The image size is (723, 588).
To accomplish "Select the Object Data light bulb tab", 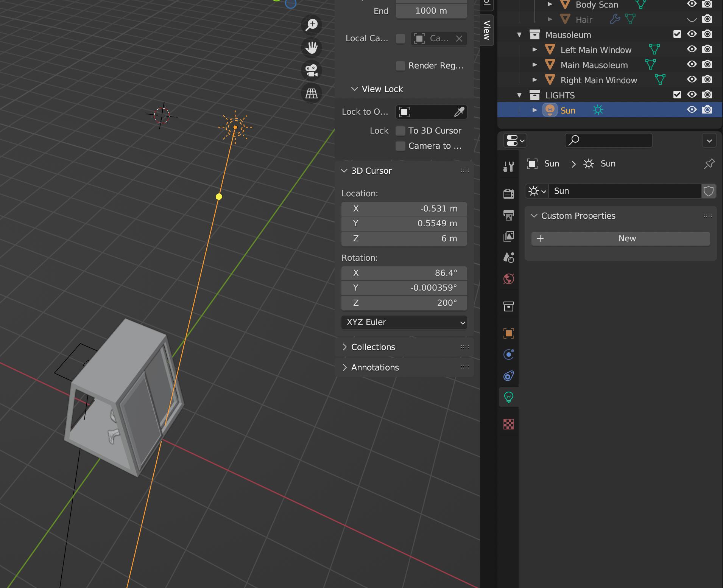I will (508, 397).
